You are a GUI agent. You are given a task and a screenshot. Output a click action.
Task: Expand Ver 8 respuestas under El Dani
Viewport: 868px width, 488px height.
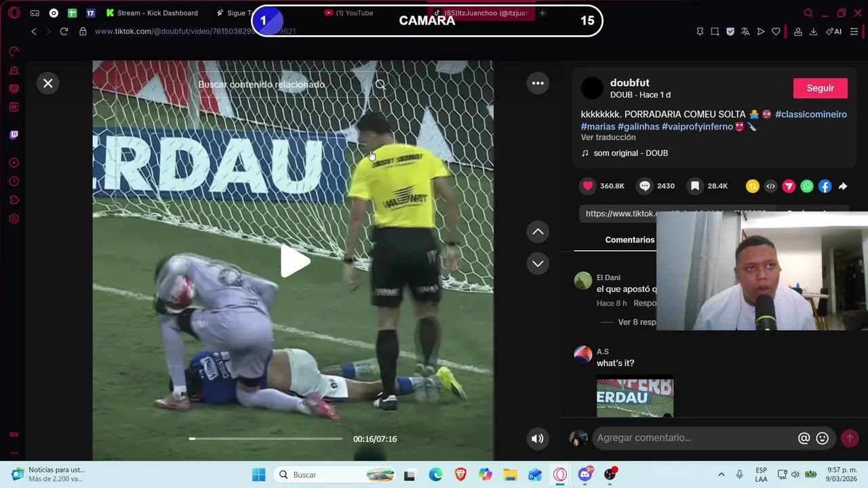[x=637, y=322]
